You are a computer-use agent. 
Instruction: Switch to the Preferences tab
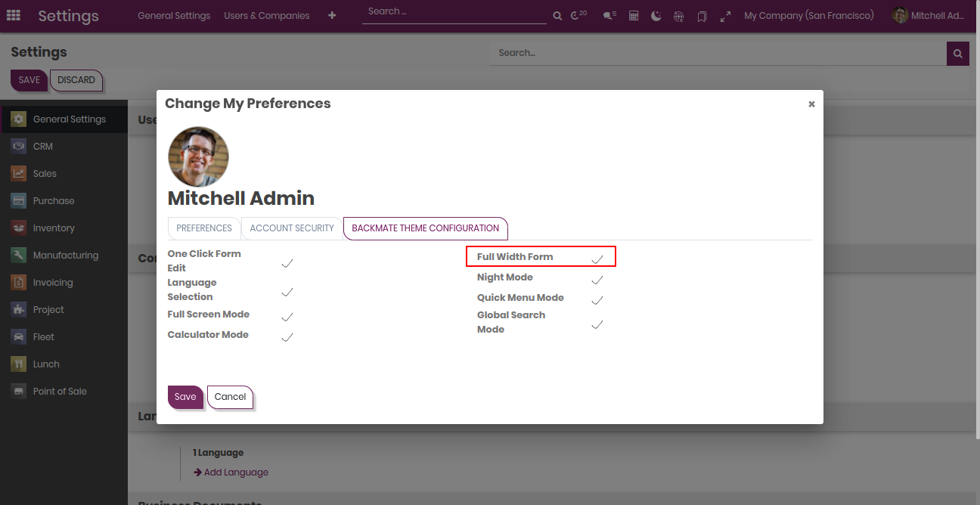pos(204,228)
